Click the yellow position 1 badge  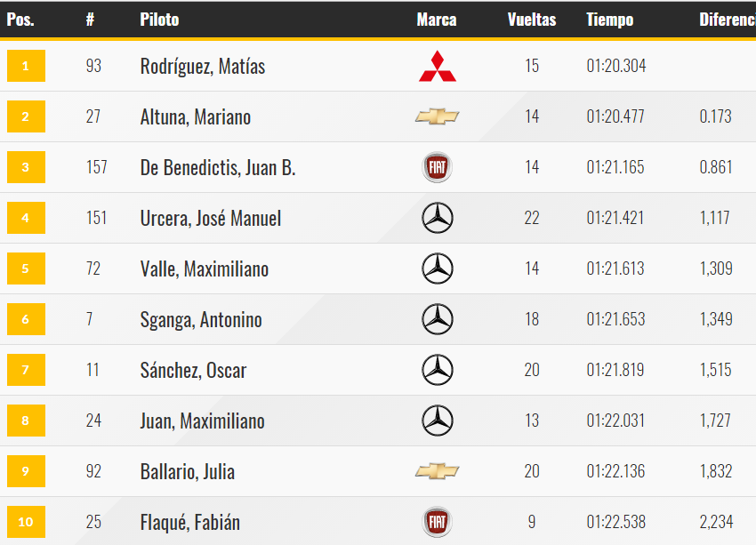click(26, 66)
